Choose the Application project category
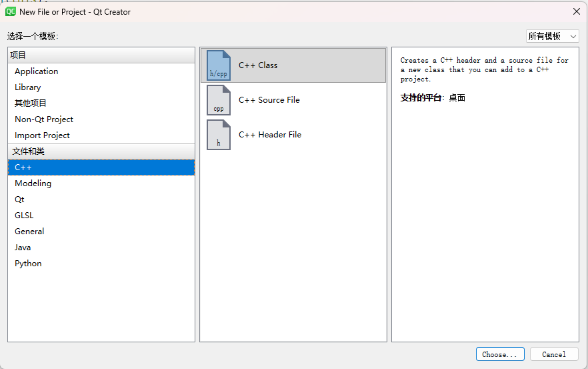The width and height of the screenshot is (588, 369). click(x=101, y=71)
